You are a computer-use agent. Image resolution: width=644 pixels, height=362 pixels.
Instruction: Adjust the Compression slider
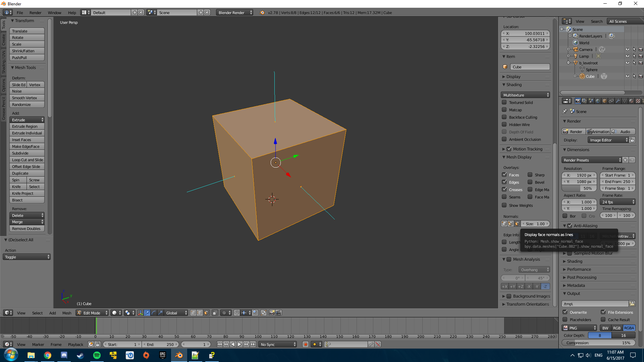click(598, 343)
